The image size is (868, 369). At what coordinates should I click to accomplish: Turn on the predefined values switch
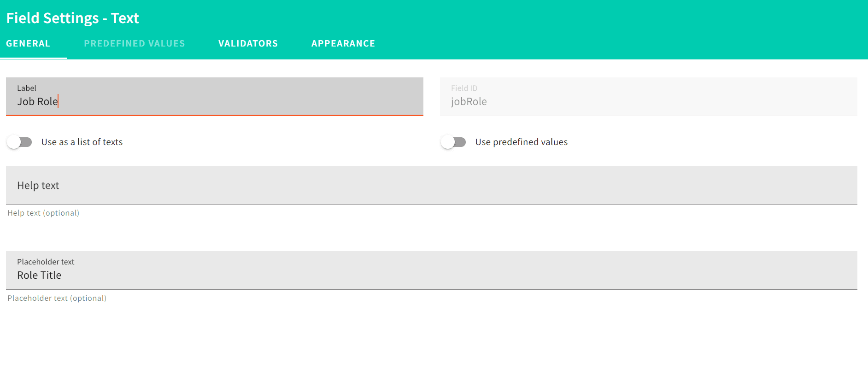pos(453,142)
